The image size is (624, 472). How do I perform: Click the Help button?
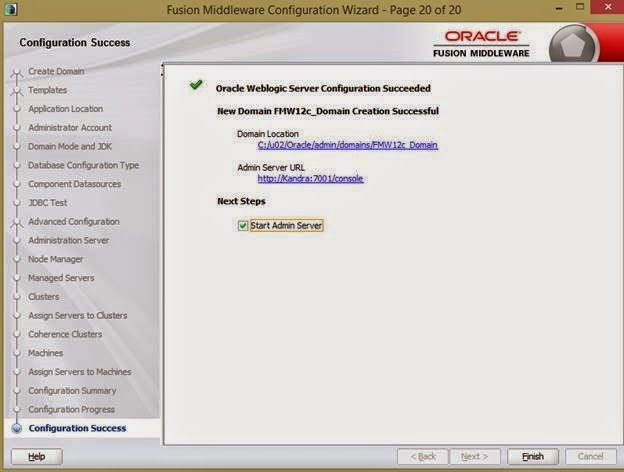click(36, 456)
